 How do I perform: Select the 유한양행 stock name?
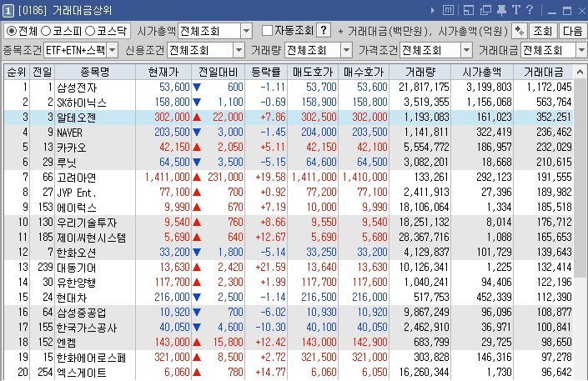(77, 283)
